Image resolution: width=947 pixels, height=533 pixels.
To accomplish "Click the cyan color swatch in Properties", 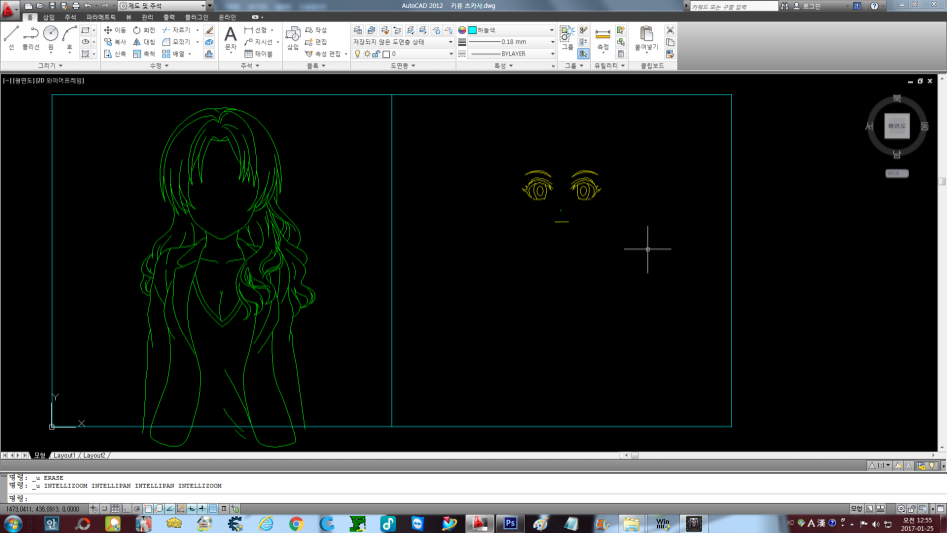I will (x=472, y=30).
